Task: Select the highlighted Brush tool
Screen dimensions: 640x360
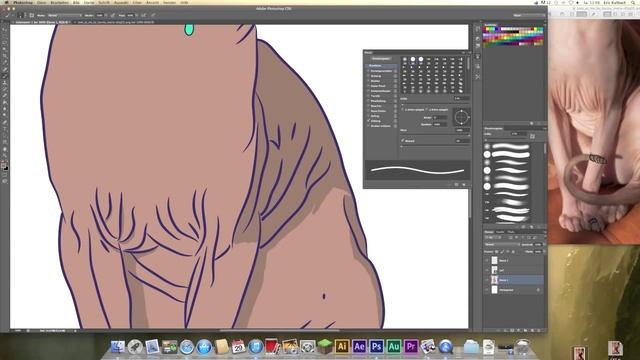Action: point(5,76)
